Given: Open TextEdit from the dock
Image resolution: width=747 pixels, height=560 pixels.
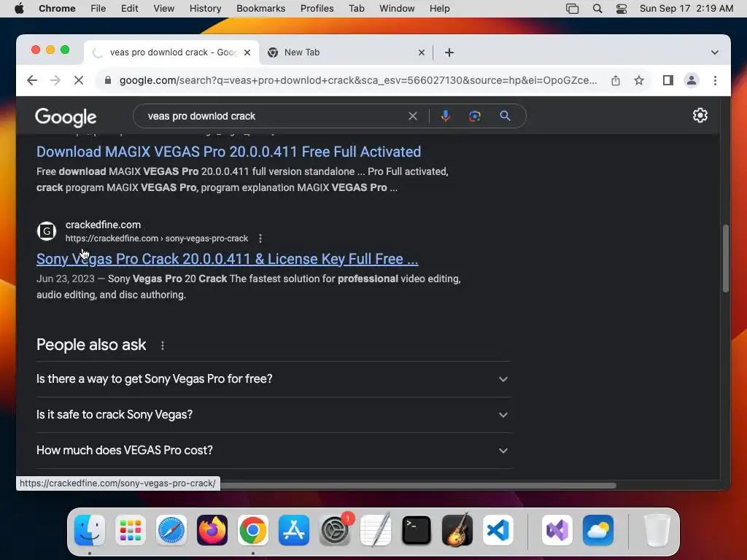Looking at the screenshot, I should [x=376, y=530].
